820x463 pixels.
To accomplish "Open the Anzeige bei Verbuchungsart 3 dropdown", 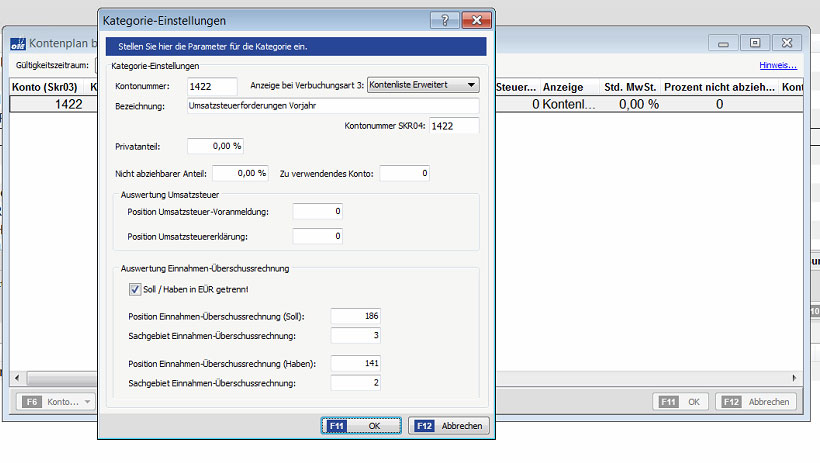I will pos(423,85).
